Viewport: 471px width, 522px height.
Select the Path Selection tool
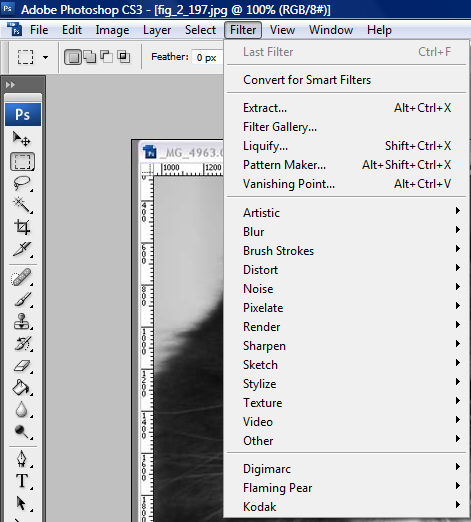21,503
